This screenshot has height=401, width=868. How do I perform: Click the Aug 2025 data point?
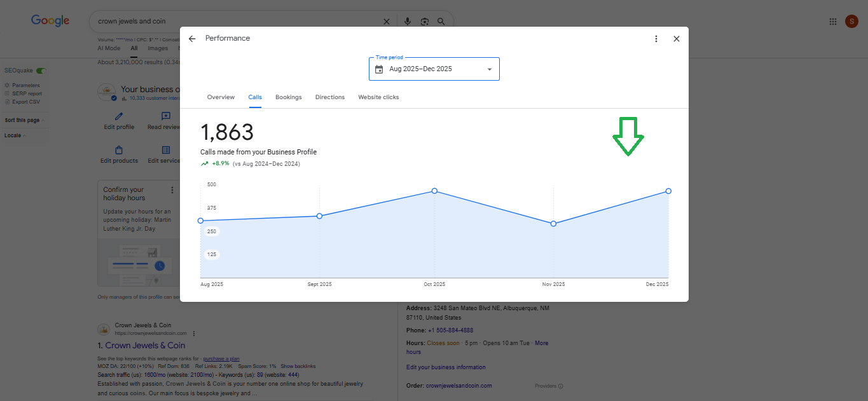pyautogui.click(x=201, y=221)
